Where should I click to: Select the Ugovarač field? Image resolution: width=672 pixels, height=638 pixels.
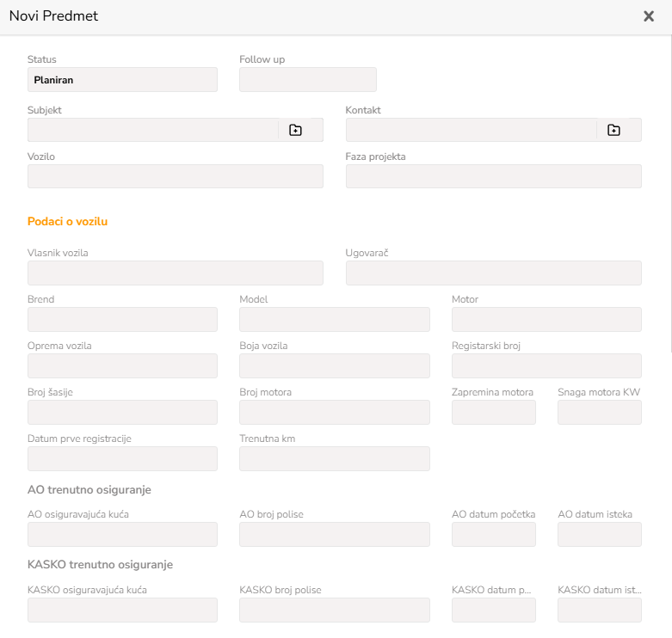click(494, 273)
